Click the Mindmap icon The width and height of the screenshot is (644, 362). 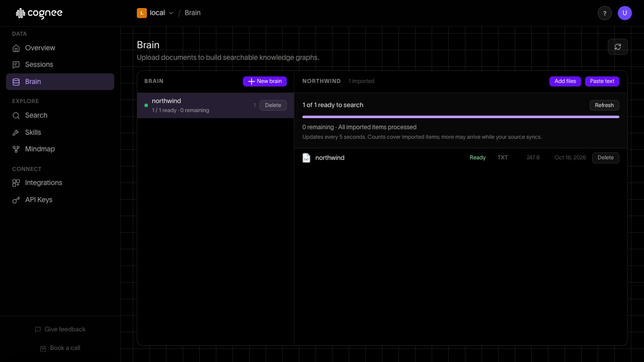(16, 149)
